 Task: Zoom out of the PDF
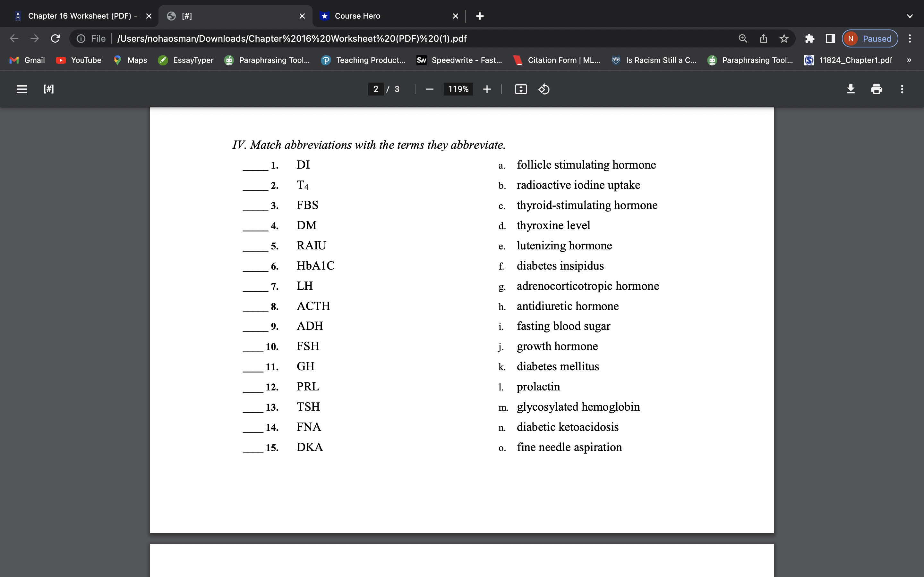tap(429, 89)
